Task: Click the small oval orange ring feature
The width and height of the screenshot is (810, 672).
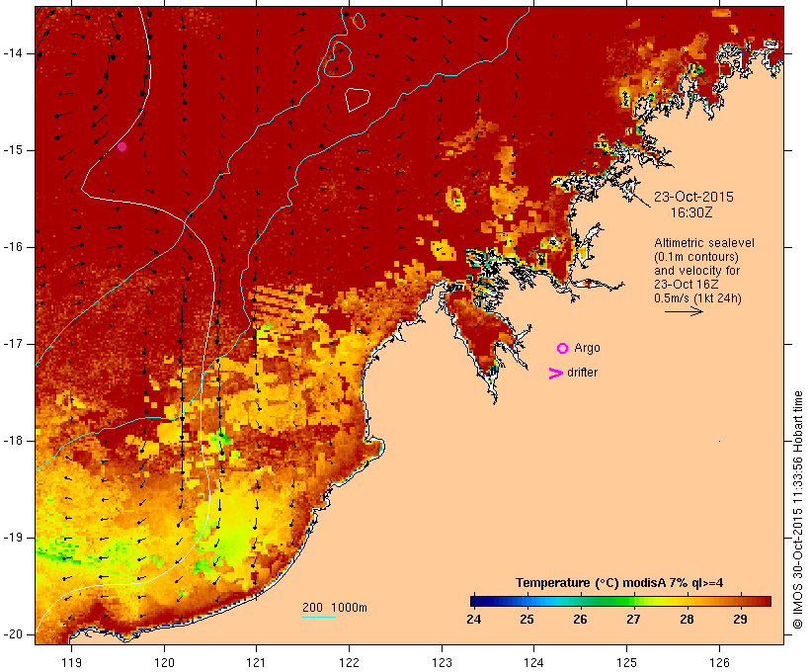Action: pyautogui.click(x=455, y=199)
